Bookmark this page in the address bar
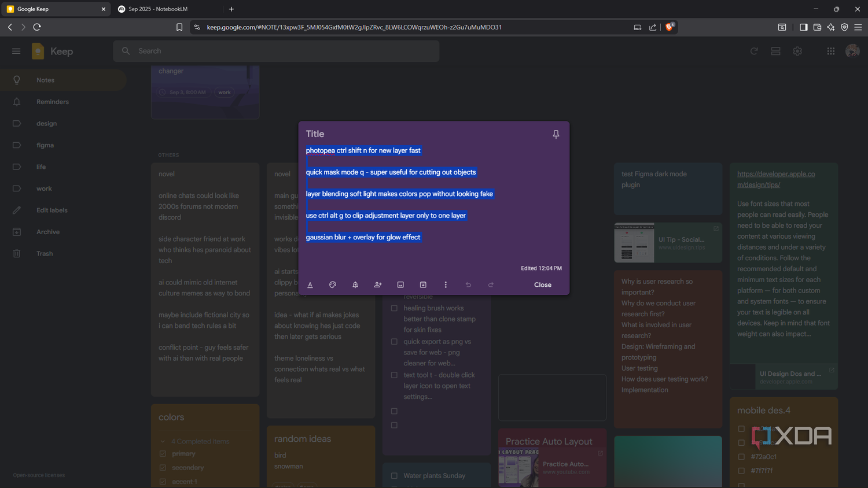Viewport: 868px width, 488px height. [x=179, y=27]
